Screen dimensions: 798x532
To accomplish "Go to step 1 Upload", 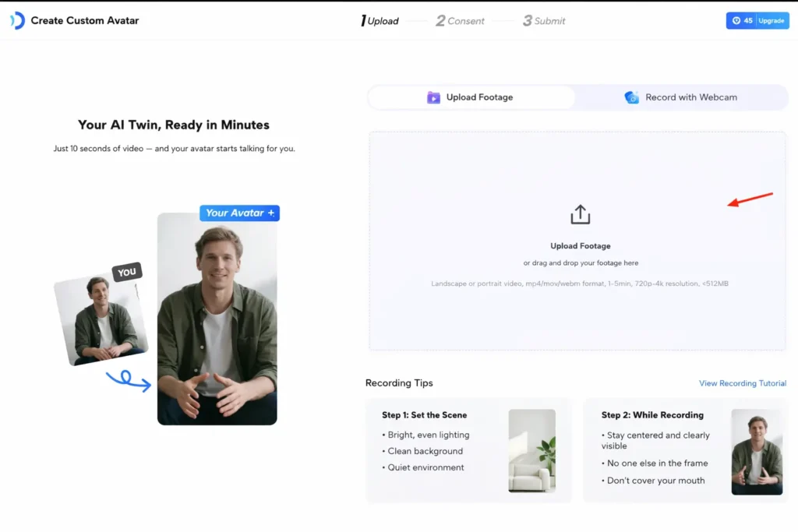I will [x=380, y=21].
